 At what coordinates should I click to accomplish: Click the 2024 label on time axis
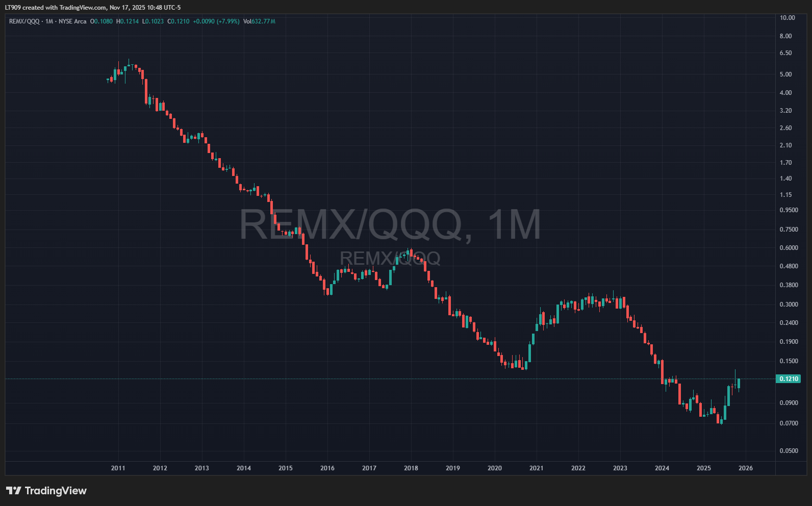coord(662,468)
